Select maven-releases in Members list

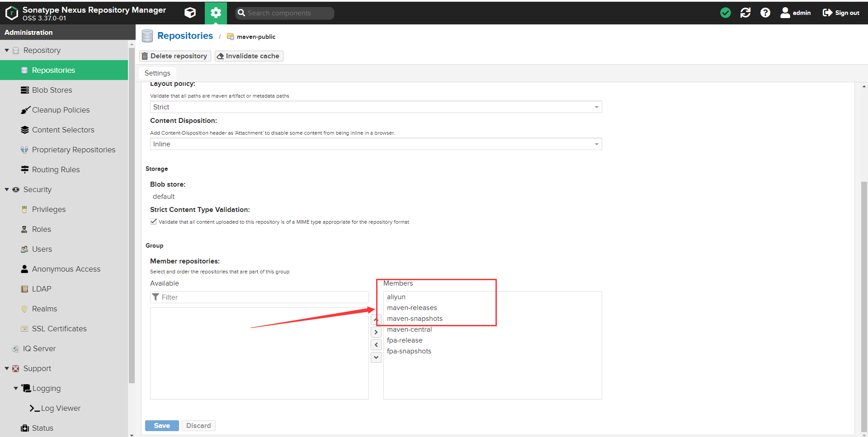[492, 308]
